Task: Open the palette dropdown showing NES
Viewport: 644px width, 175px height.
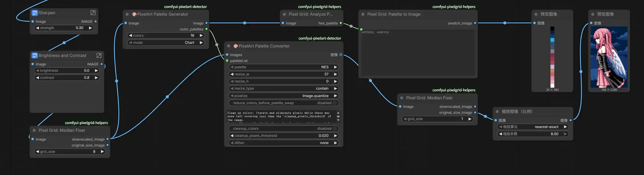Action: coord(284,67)
